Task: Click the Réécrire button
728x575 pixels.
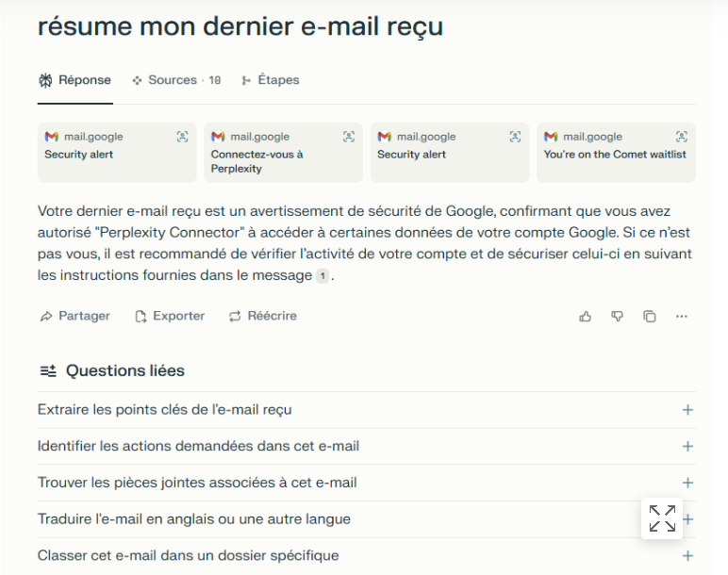Action: coord(263,316)
